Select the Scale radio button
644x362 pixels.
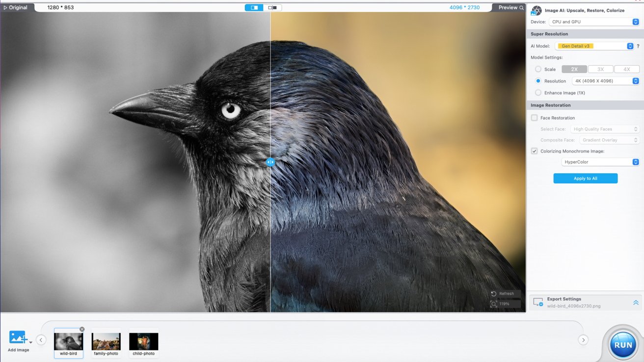(538, 69)
